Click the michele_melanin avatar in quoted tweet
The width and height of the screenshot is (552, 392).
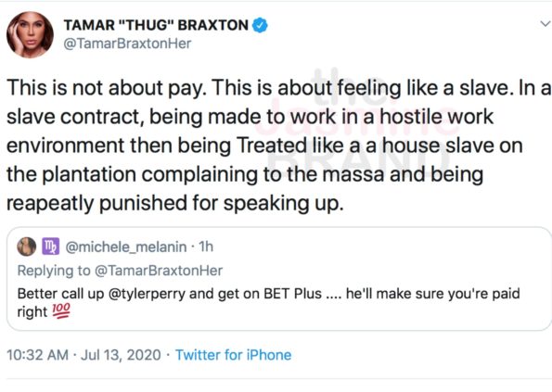[26, 247]
